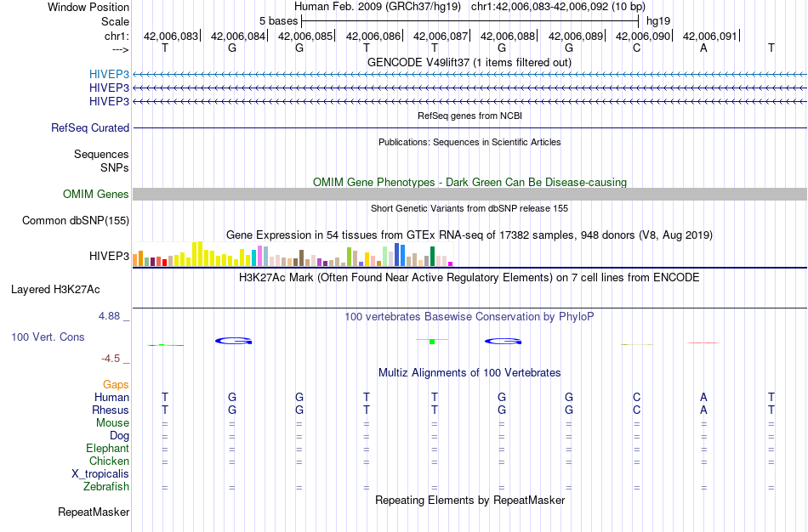Click the magenta last GTEx expression bar
The image size is (808, 532).
tap(450, 263)
